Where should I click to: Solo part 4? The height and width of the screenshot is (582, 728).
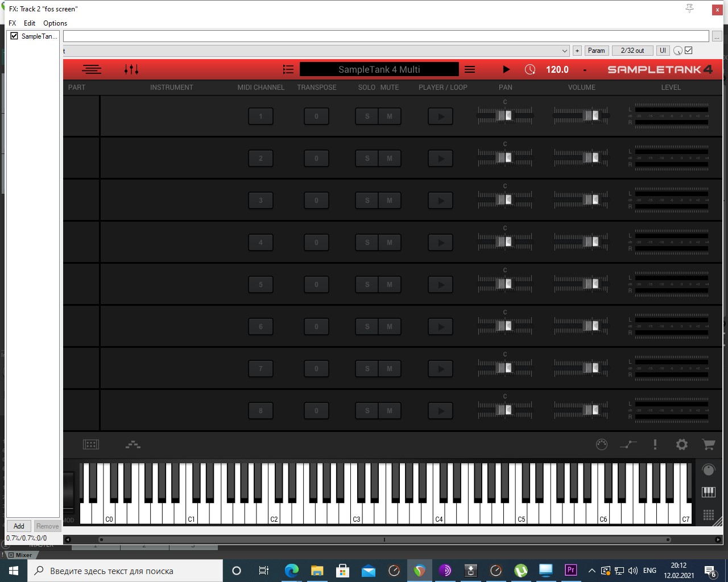(x=367, y=243)
